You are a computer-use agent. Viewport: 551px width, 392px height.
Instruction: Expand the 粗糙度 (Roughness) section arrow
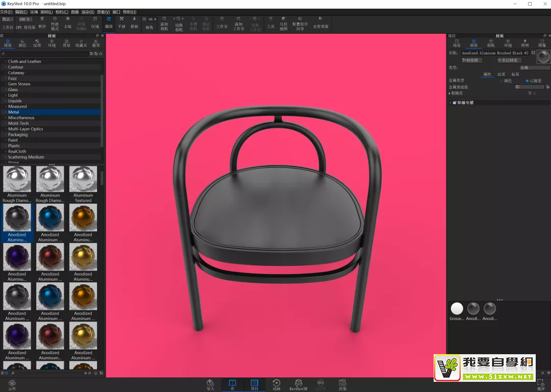(449, 93)
